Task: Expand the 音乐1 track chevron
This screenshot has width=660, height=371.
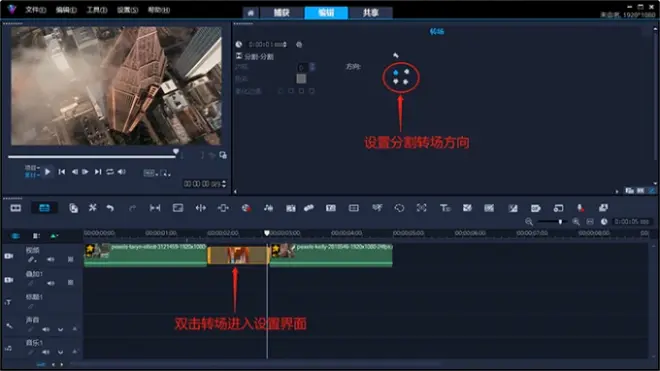Action: pyautogui.click(x=61, y=352)
